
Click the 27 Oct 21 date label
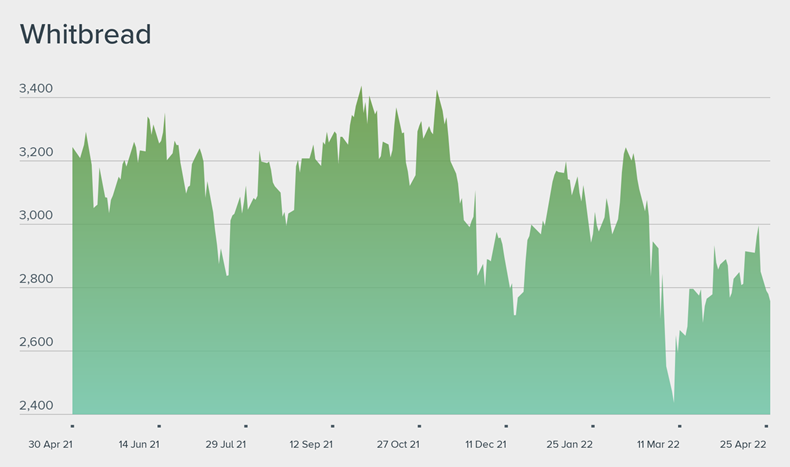(x=398, y=444)
